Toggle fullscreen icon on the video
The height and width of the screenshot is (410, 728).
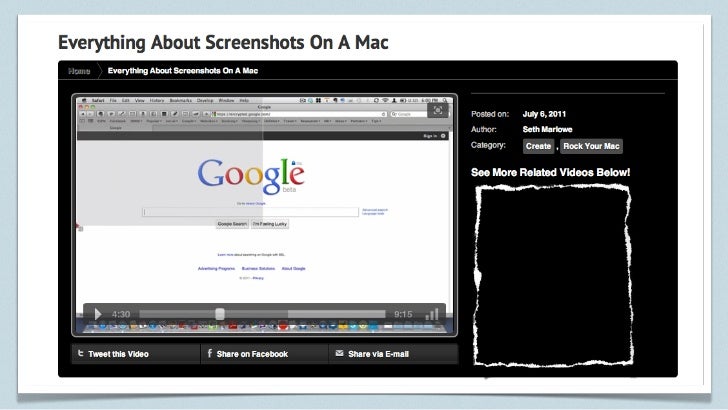tap(438, 110)
